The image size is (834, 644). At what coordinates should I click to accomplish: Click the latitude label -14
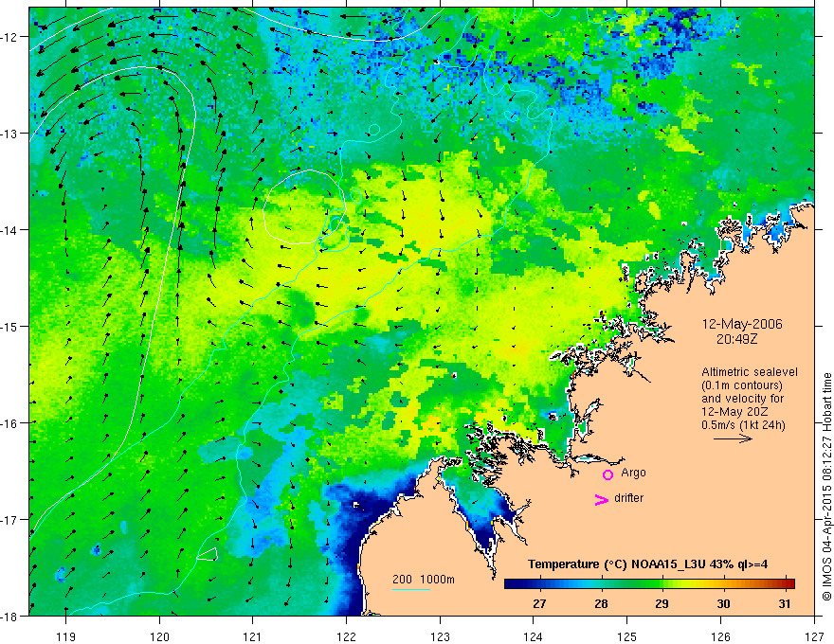pos(10,230)
